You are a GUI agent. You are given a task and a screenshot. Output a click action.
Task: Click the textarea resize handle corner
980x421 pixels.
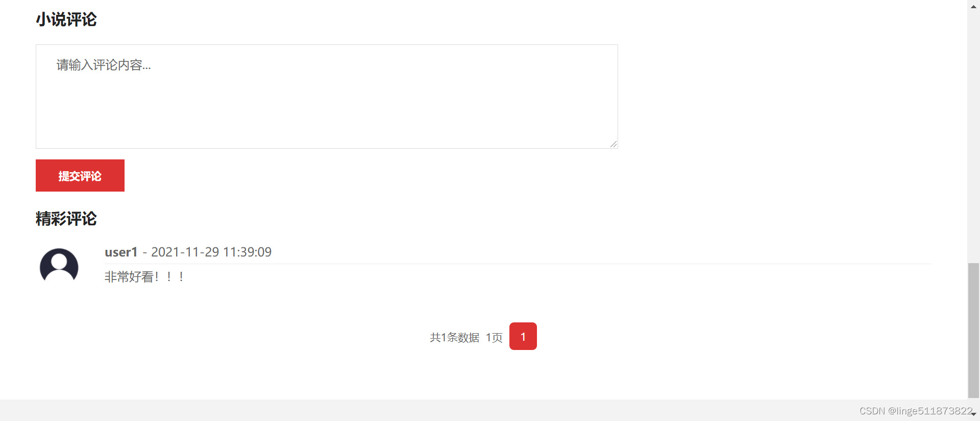point(614,144)
